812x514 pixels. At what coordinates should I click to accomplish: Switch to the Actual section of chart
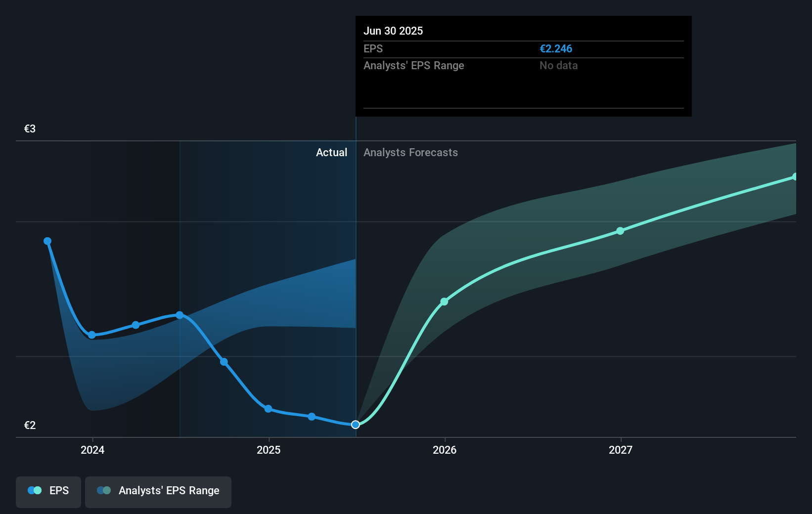pos(331,153)
